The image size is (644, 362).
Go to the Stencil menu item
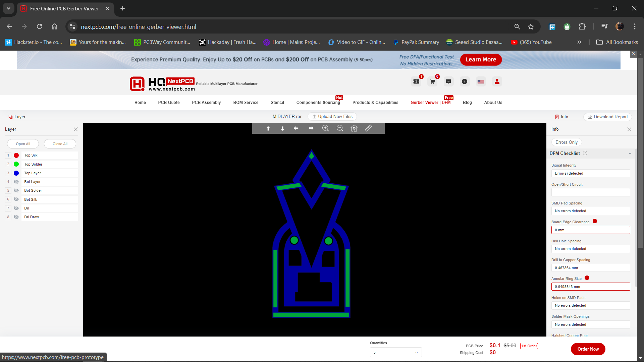tap(277, 103)
